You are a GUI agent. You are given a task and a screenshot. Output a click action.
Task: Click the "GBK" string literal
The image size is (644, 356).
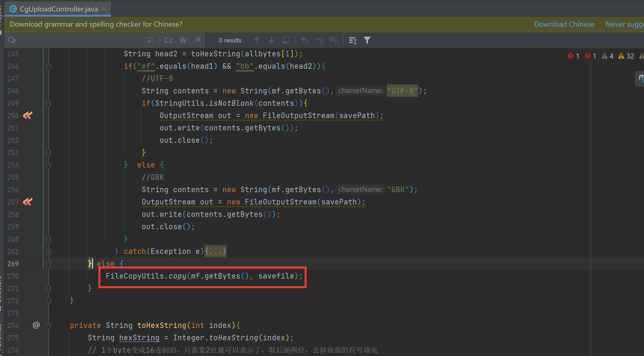(x=398, y=190)
